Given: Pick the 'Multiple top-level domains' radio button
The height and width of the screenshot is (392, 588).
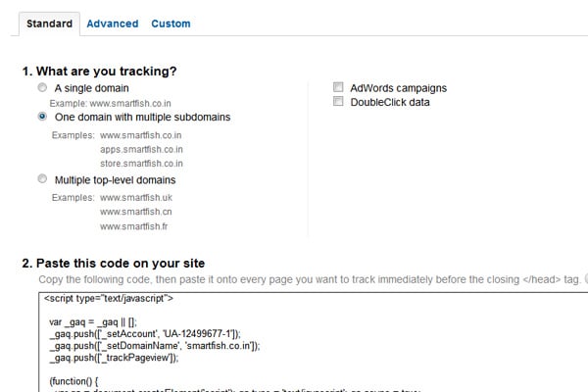Looking at the screenshot, I should click(42, 179).
